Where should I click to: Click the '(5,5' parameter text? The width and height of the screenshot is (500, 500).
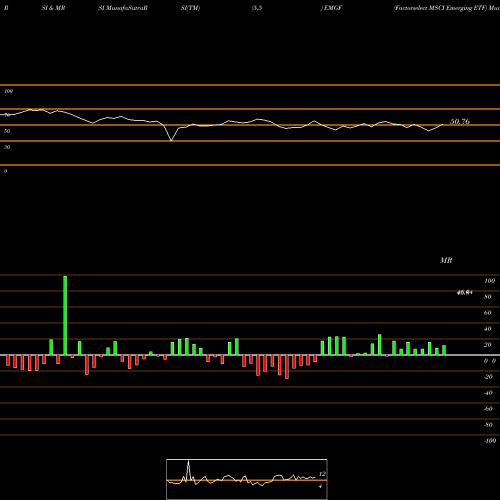[x=257, y=8]
